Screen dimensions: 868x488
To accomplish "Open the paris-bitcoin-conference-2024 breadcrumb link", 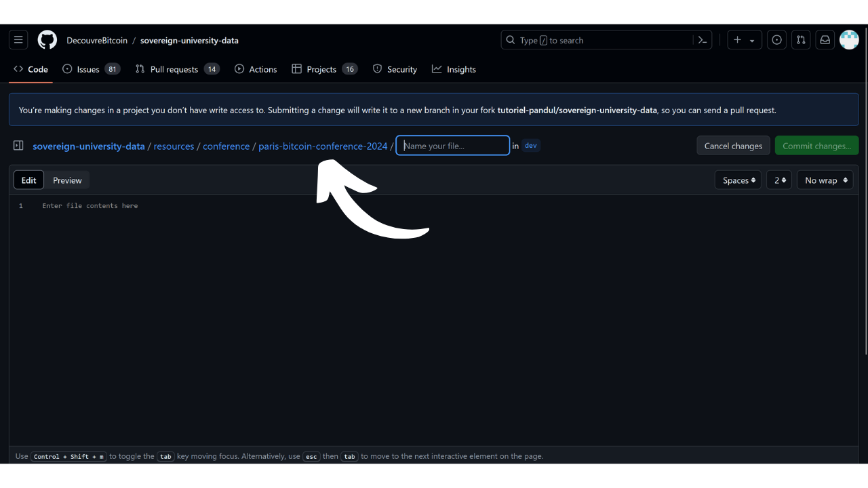I will click(323, 146).
